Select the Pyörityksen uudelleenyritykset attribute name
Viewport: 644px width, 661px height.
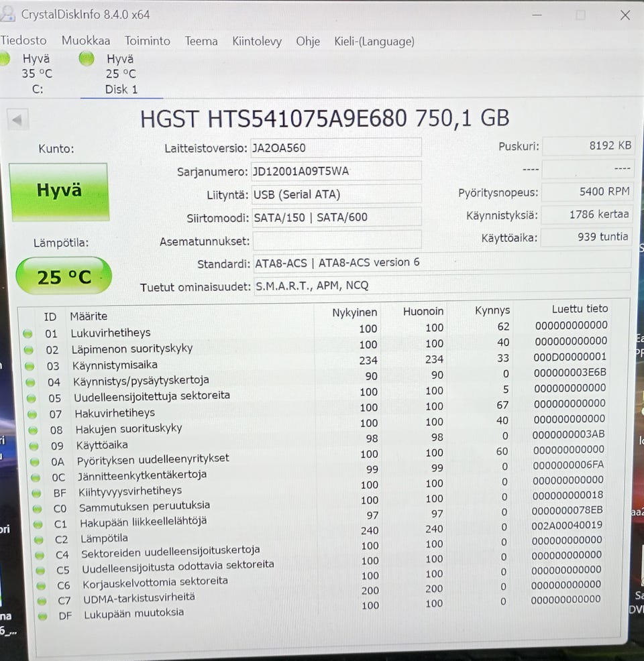pos(153,459)
